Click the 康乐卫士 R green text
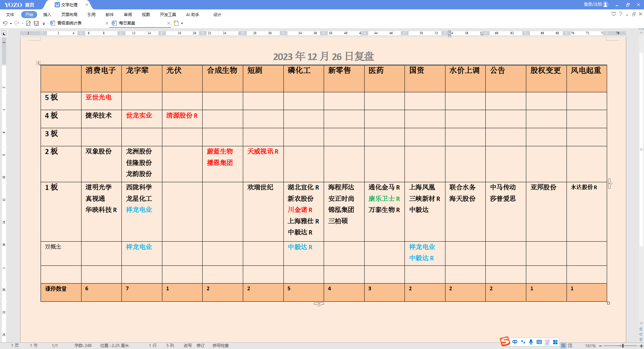The height and width of the screenshot is (349, 644). (x=384, y=199)
